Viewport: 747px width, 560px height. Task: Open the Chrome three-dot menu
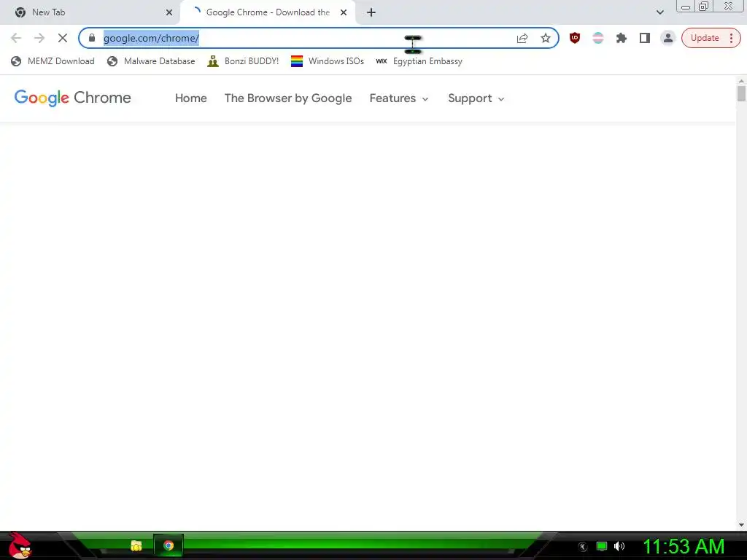[731, 38]
